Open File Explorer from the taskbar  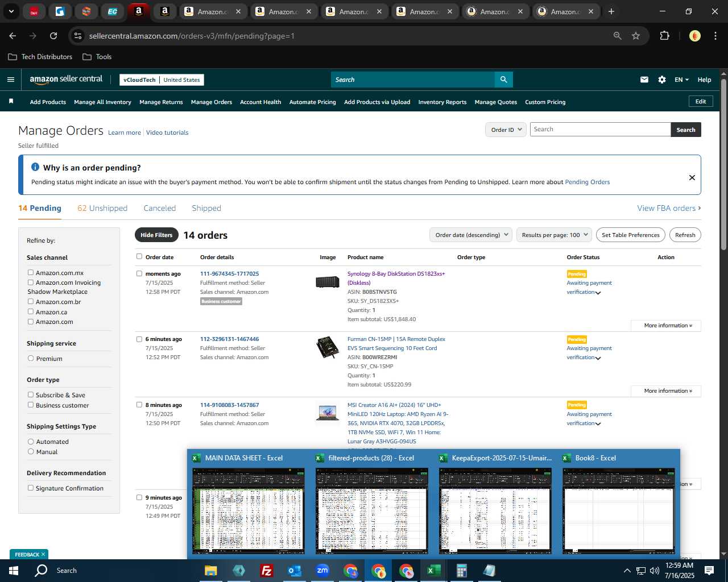[211, 571]
